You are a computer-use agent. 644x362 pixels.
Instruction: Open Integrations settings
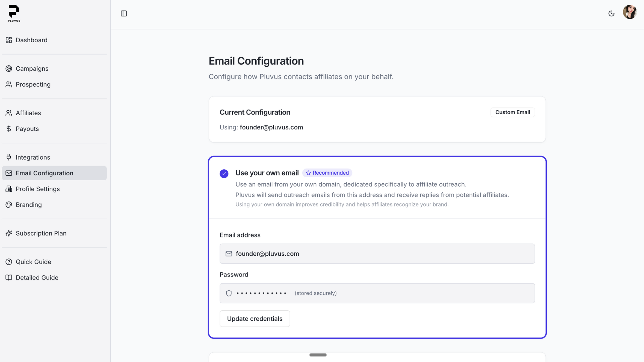(x=54, y=157)
